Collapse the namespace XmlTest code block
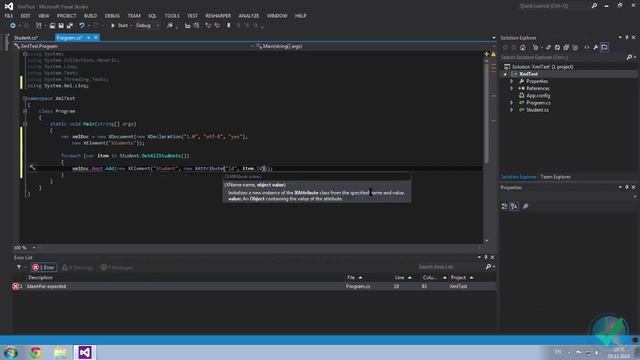This screenshot has height=360, width=640. [x=25, y=98]
